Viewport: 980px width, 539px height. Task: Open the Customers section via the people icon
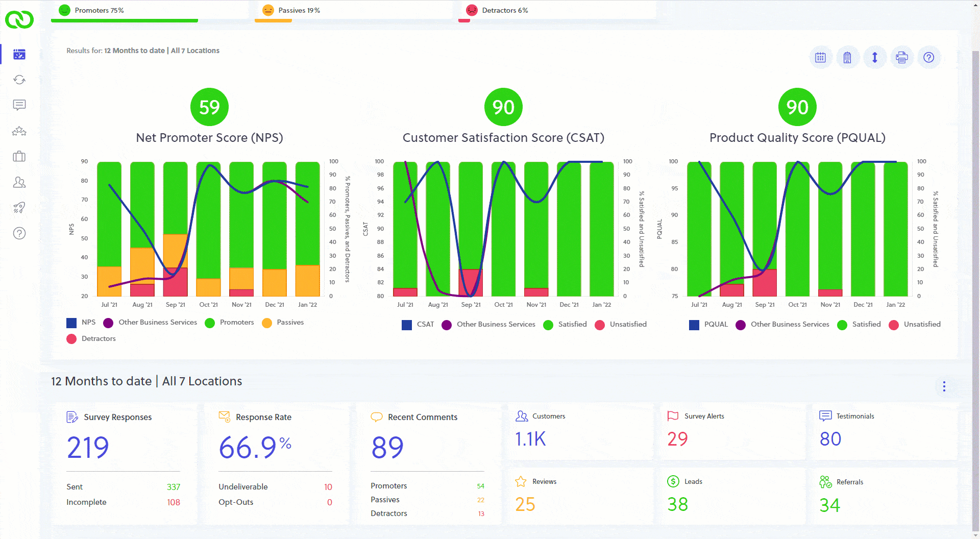[19, 182]
